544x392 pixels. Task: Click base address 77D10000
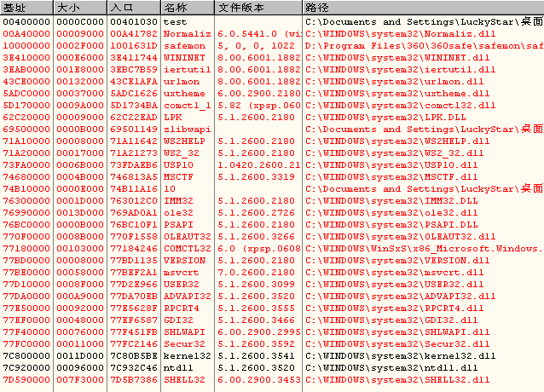(x=26, y=285)
